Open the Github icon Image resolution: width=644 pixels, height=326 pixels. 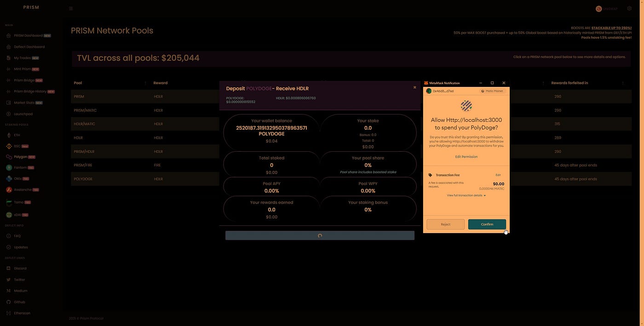9,302
